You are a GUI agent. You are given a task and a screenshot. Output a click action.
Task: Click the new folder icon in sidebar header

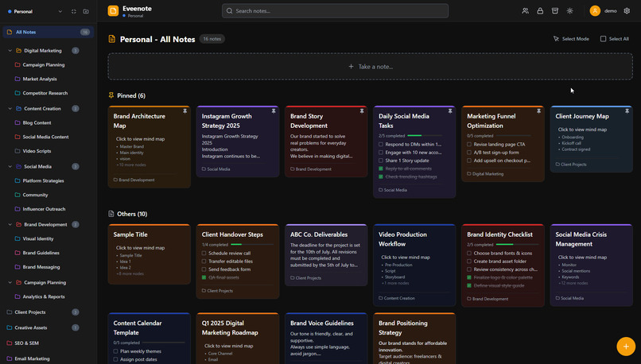tap(86, 11)
